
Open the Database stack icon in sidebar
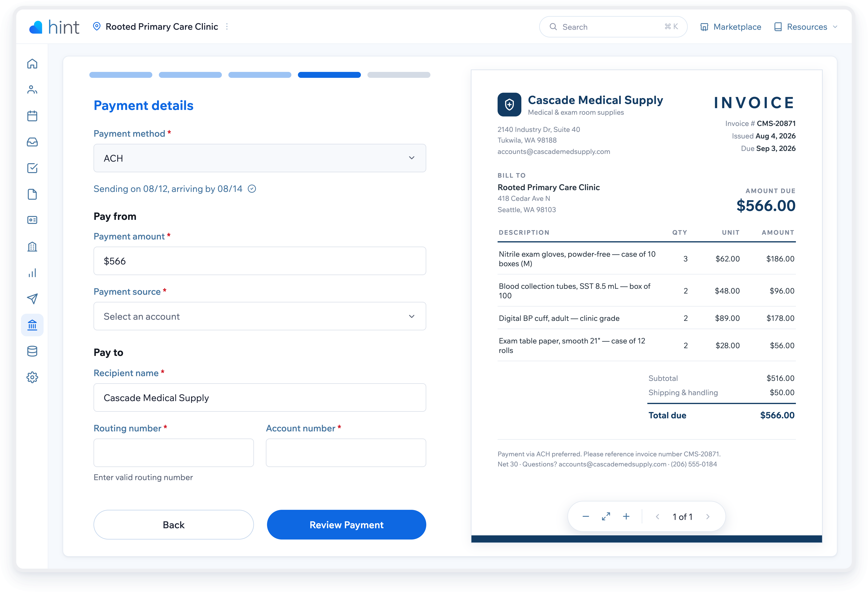tap(32, 351)
